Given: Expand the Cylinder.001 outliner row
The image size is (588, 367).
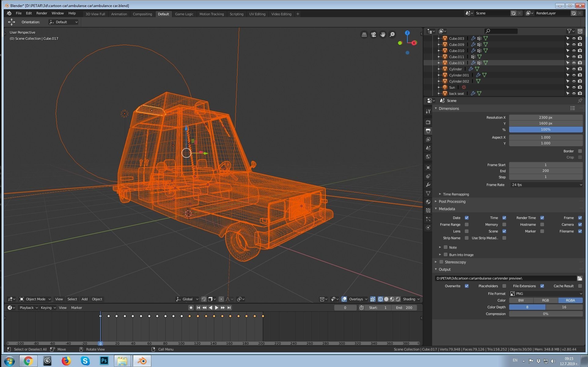Looking at the screenshot, I should tap(439, 75).
